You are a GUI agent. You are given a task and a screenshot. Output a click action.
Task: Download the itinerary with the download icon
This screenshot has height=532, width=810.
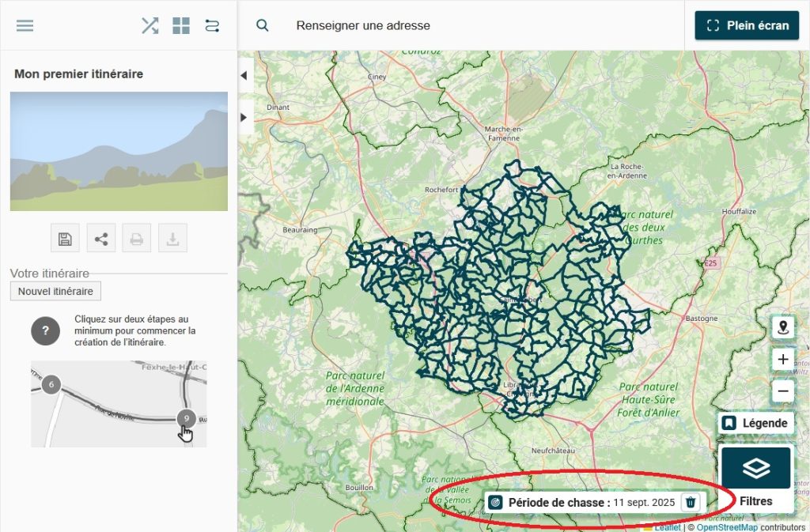172,239
